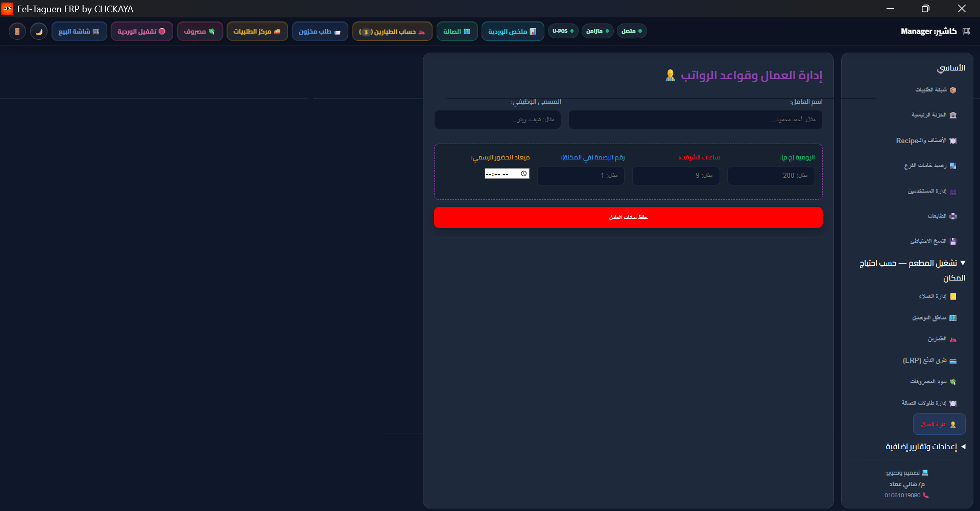Open the الصالة hall button
Viewport: 980px width, 511px height.
pyautogui.click(x=457, y=31)
